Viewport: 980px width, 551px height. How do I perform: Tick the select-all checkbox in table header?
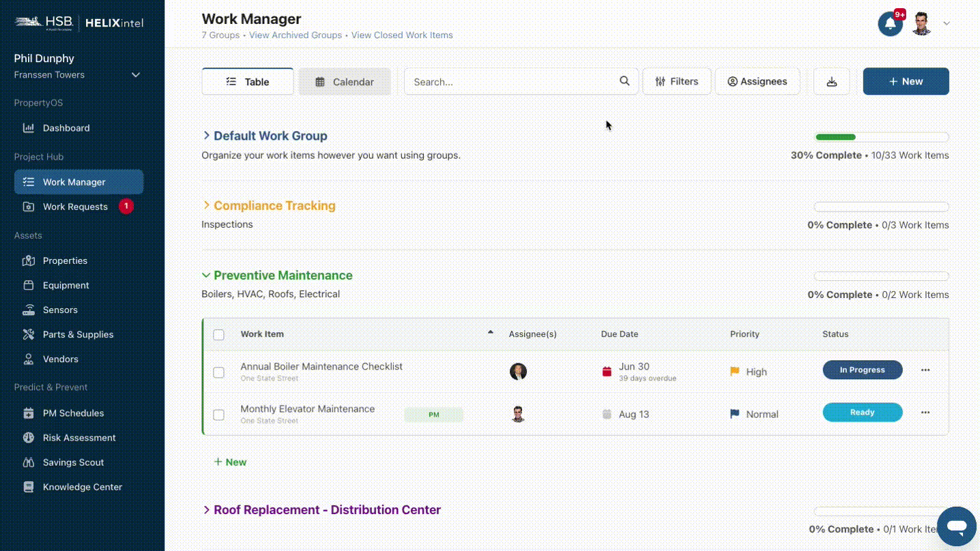[218, 335]
